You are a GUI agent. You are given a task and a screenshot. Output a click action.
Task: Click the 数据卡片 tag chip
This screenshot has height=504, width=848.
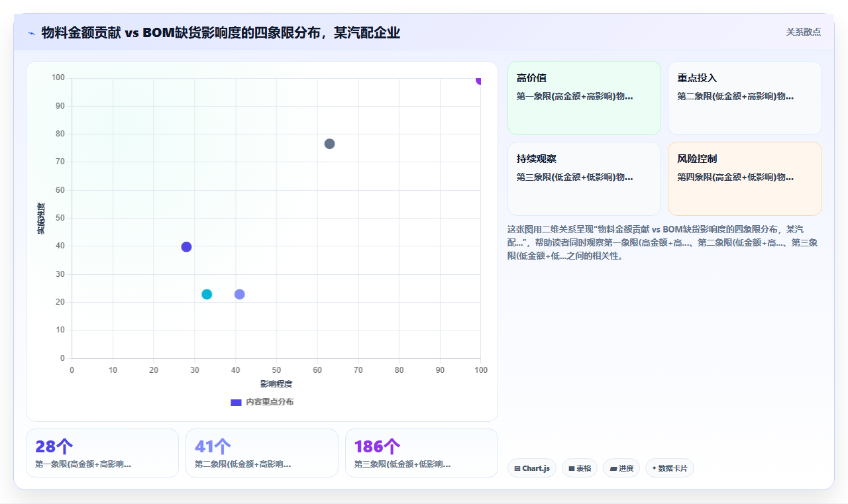pos(670,468)
